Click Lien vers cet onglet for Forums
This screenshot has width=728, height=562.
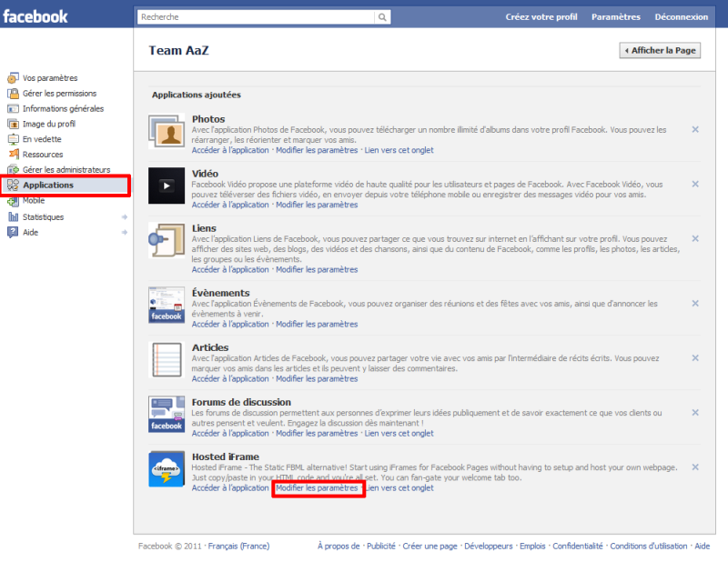pyautogui.click(x=399, y=433)
